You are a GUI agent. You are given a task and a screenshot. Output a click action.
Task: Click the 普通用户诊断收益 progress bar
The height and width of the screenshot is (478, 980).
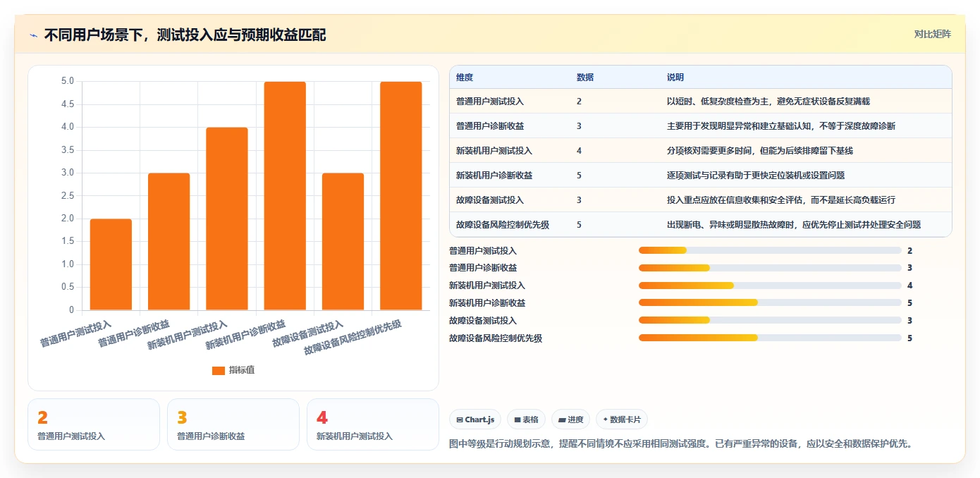(770, 268)
